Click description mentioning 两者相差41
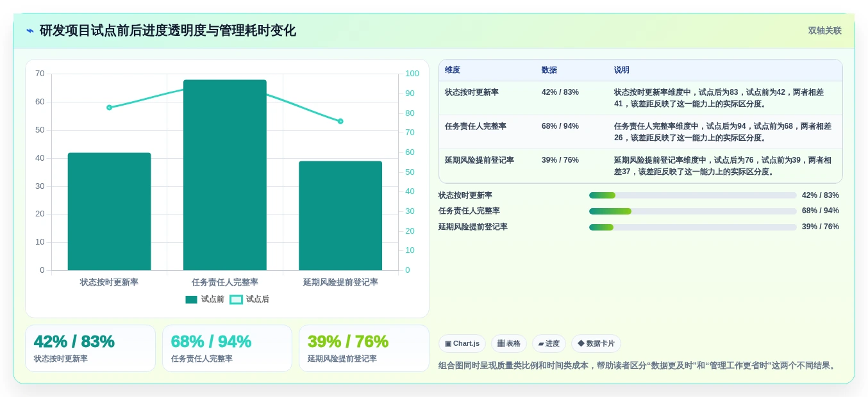868x397 pixels. [x=719, y=98]
